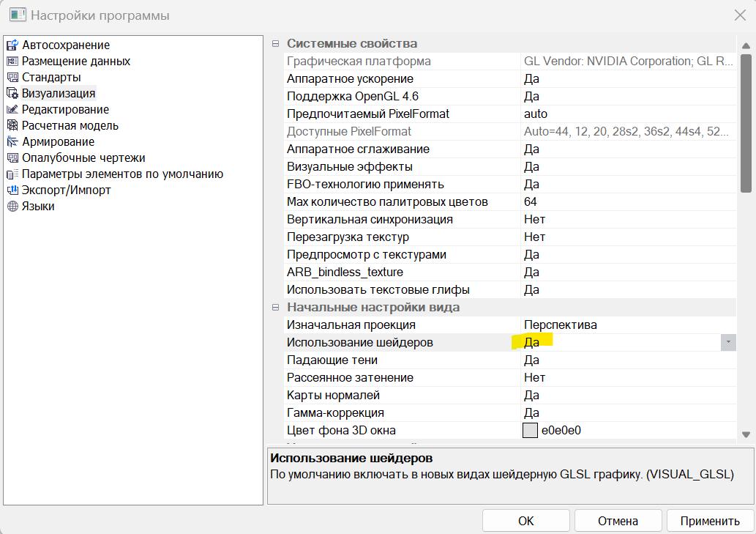Toggle the Падающие тени value
This screenshot has height=534, width=756.
click(x=628, y=360)
